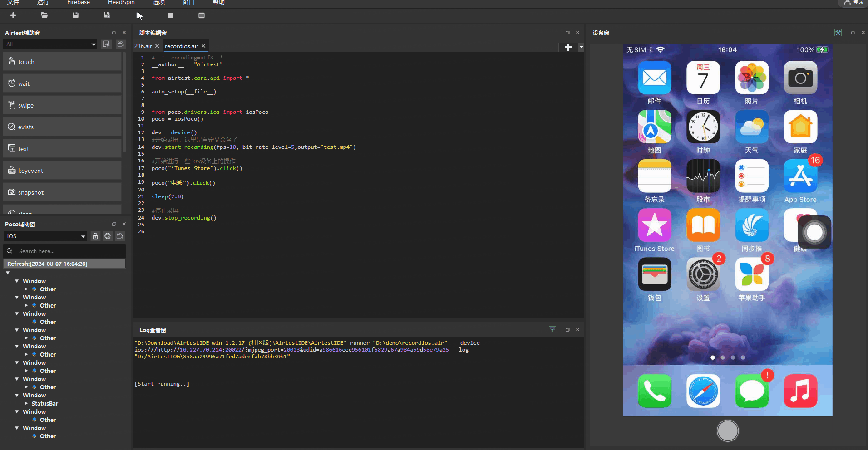The width and height of the screenshot is (868, 450).
Task: Toggle the Poco UI tree lock
Action: coord(95,236)
